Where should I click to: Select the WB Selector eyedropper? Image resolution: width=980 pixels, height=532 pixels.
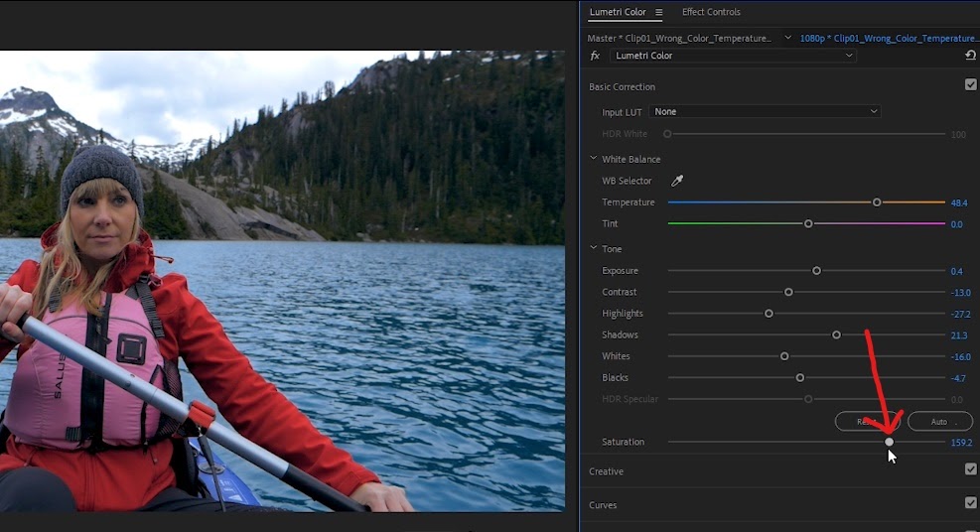tap(677, 181)
